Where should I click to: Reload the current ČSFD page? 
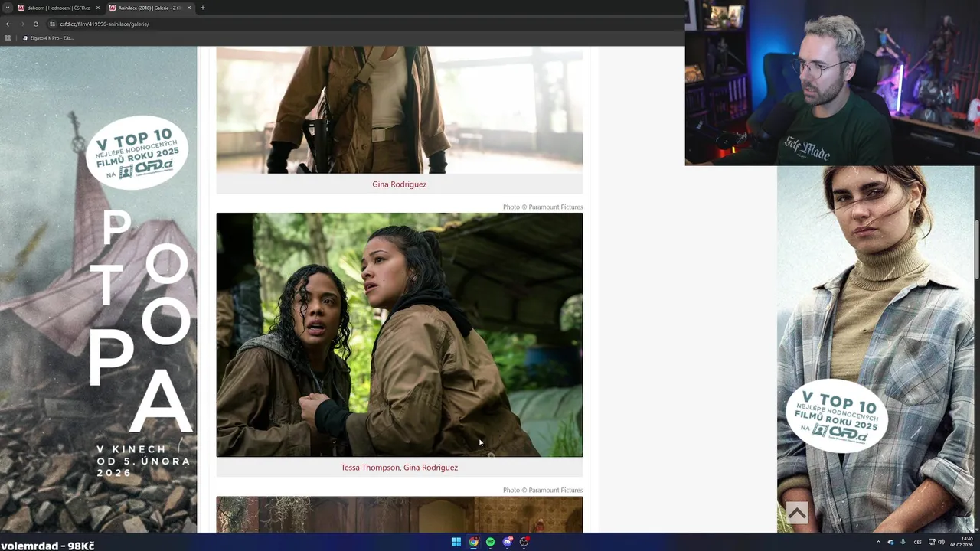(x=35, y=24)
